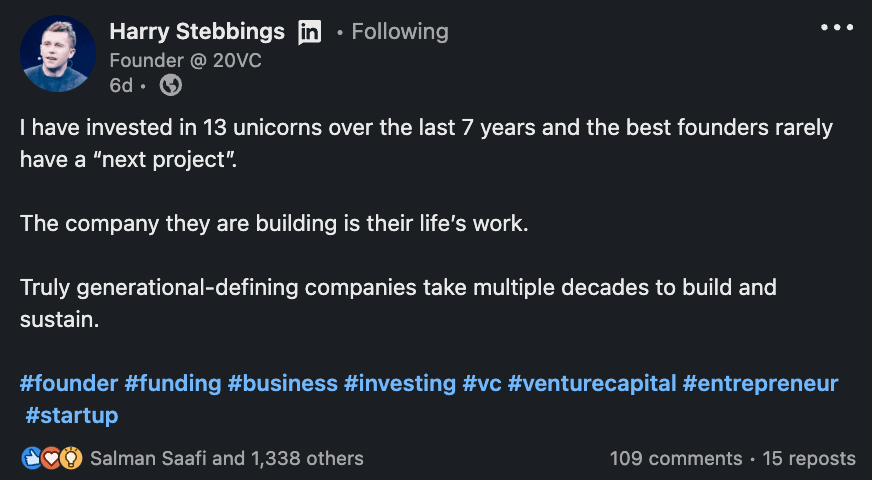This screenshot has height=480, width=872.
Task: Open the #startup hashtag
Action: (x=72, y=415)
